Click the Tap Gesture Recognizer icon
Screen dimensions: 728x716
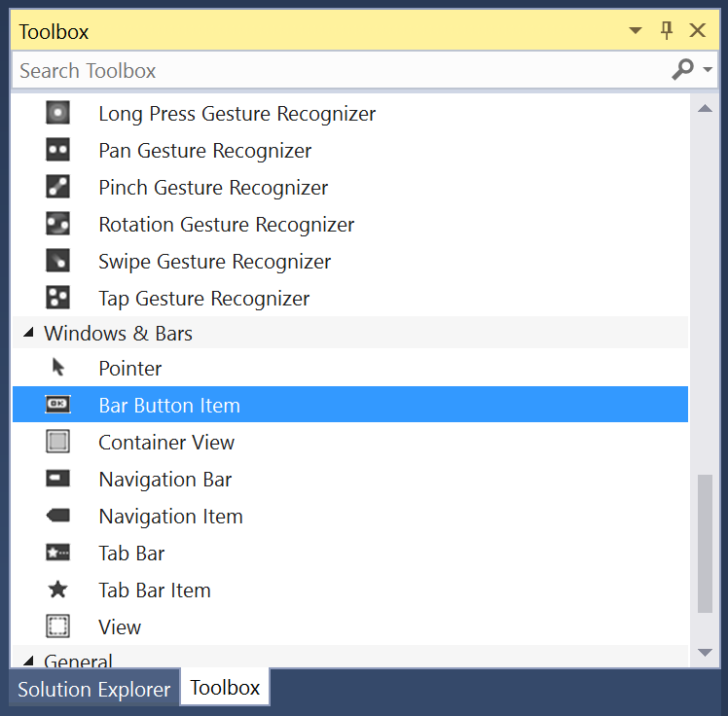click(x=57, y=298)
